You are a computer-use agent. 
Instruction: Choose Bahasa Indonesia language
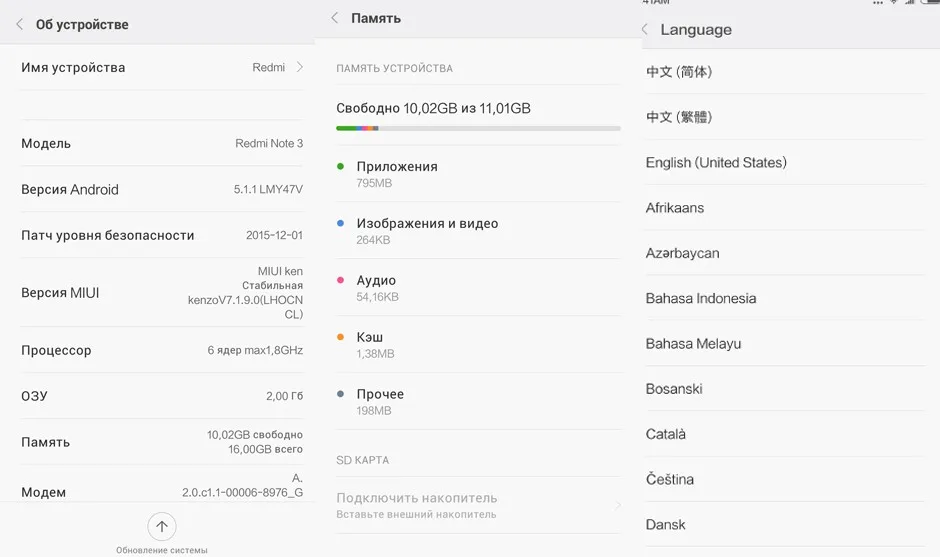(785, 298)
